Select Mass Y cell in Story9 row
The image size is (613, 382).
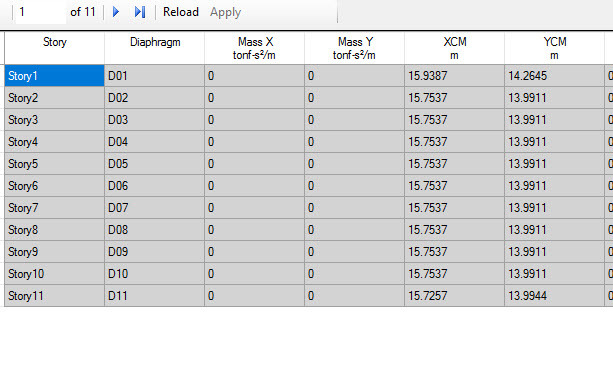355,252
